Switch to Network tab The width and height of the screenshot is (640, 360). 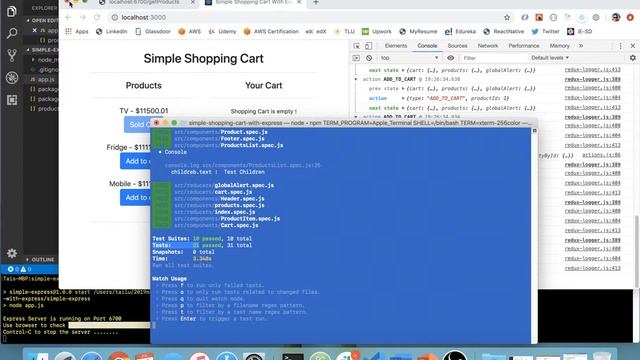[488, 46]
